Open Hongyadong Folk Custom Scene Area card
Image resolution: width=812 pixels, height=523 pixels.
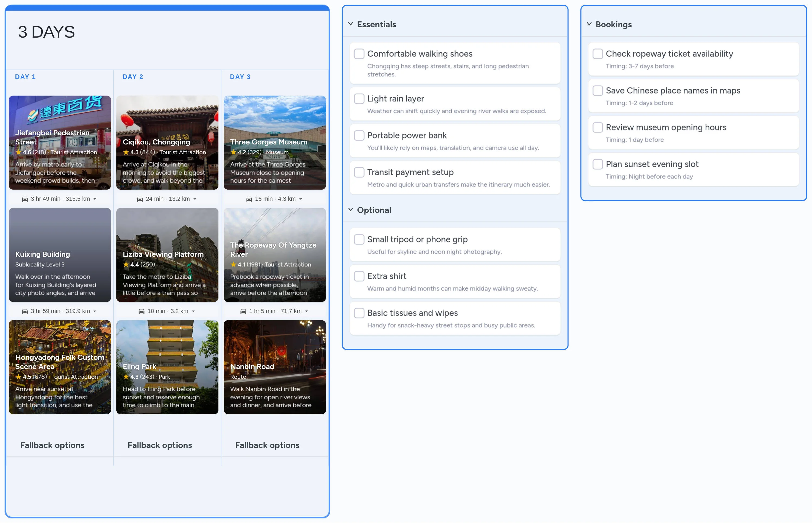tap(60, 367)
